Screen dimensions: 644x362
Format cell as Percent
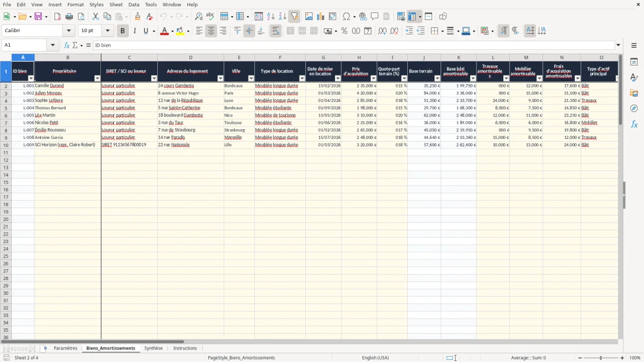pyautogui.click(x=344, y=31)
